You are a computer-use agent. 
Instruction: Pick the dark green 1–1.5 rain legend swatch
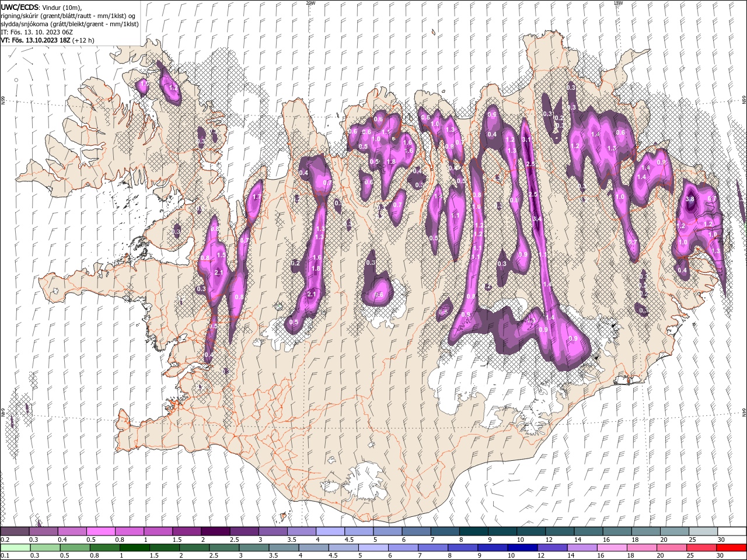135,548
